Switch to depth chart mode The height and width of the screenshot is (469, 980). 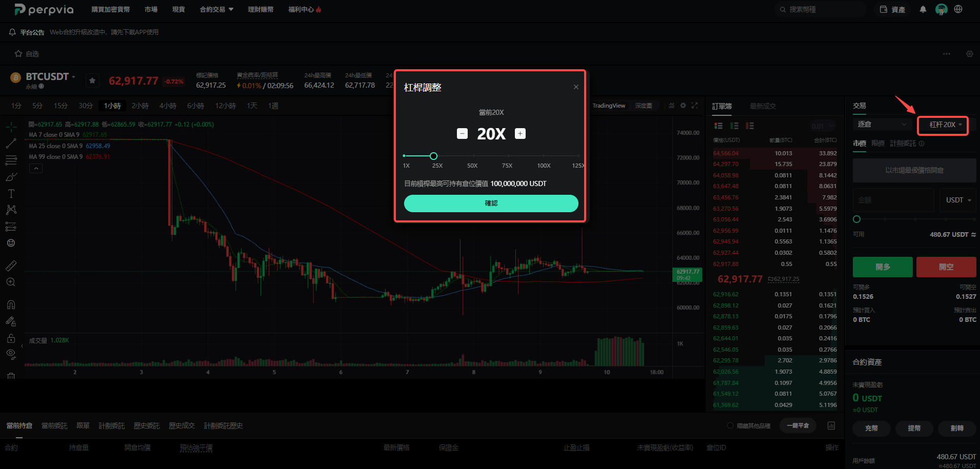644,106
